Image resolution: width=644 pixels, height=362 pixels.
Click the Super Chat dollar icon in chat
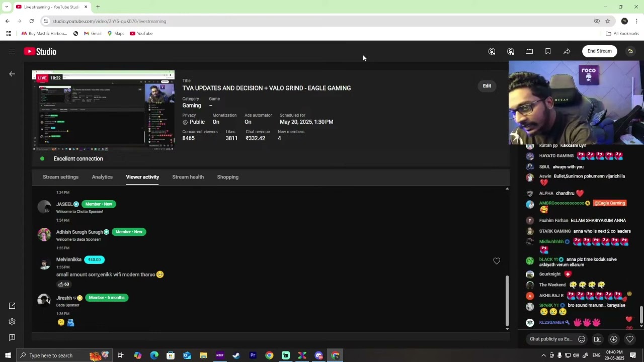598,339
